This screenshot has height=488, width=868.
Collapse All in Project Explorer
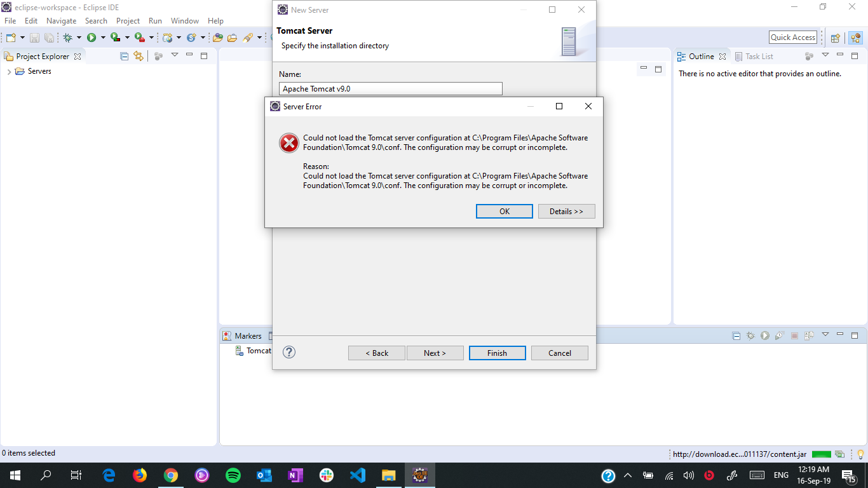coord(125,56)
